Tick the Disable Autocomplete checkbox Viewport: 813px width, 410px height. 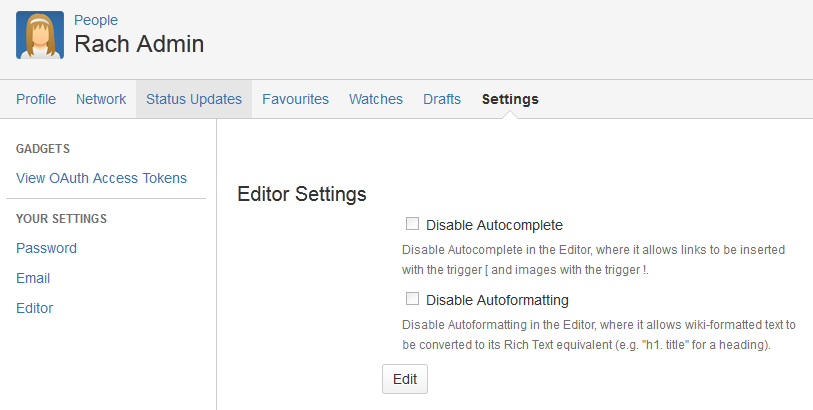tap(412, 224)
